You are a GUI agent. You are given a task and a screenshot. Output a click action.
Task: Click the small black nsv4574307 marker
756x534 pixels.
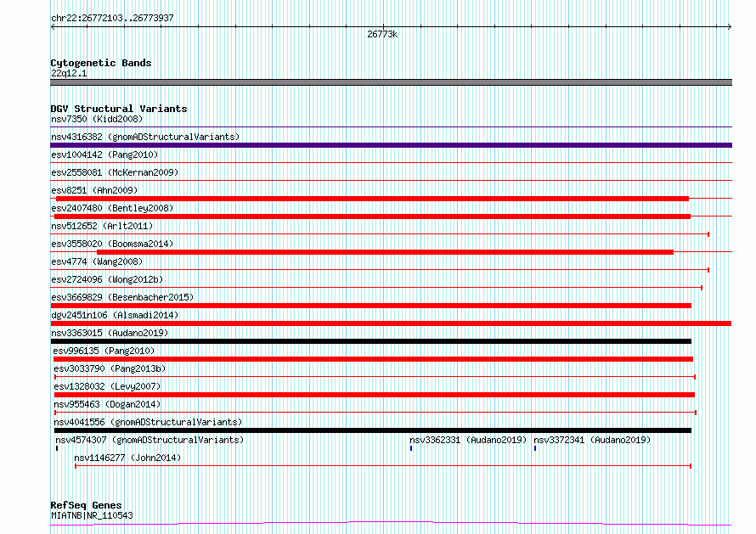click(x=57, y=448)
